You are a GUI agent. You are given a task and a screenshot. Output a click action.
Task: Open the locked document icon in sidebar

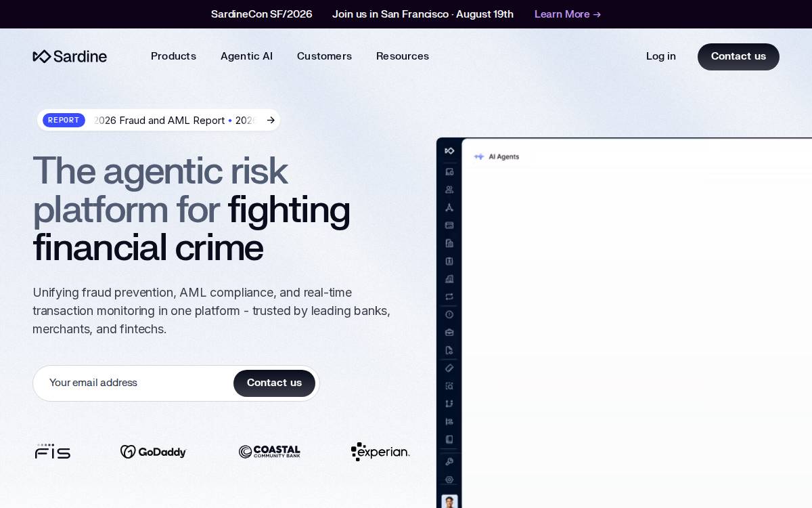coord(449,243)
